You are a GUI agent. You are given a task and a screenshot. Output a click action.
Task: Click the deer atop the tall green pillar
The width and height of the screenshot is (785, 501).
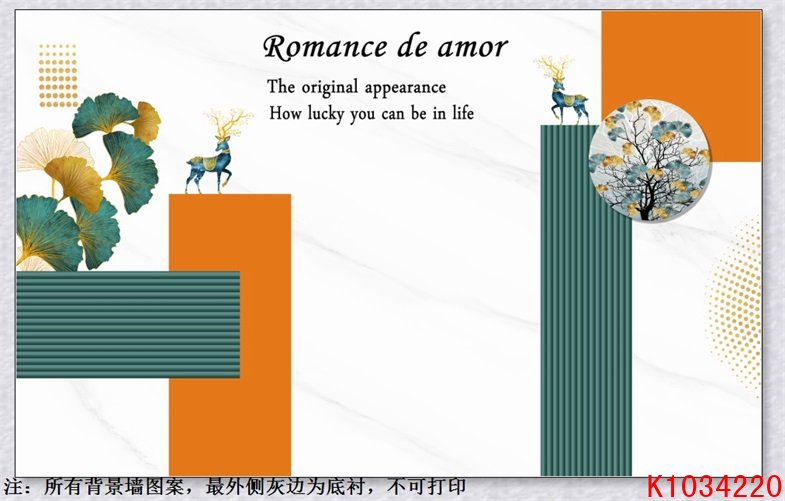tap(562, 90)
